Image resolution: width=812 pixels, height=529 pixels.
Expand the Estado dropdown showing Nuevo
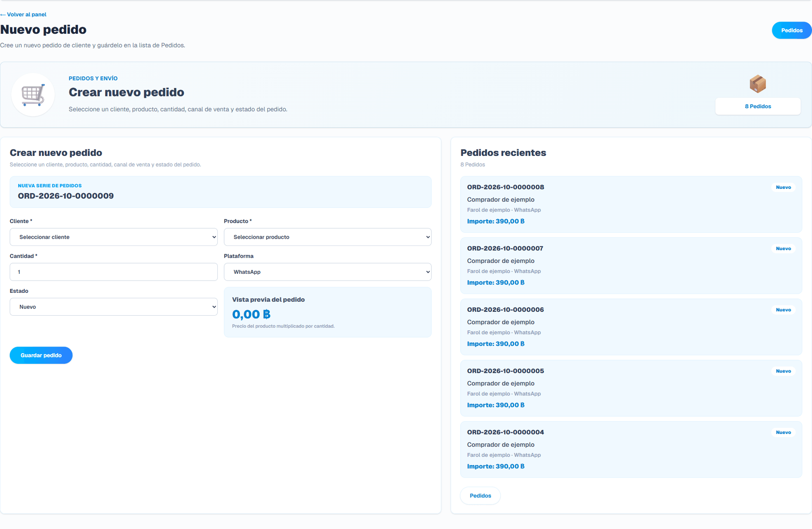coord(114,307)
